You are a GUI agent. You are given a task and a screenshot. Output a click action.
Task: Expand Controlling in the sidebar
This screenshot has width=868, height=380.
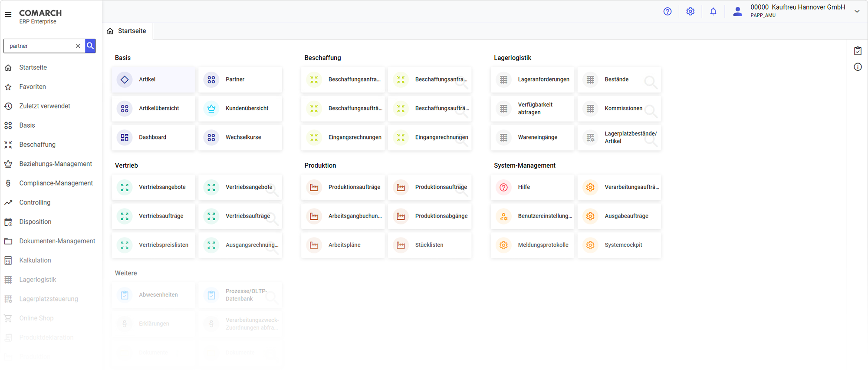(x=35, y=202)
